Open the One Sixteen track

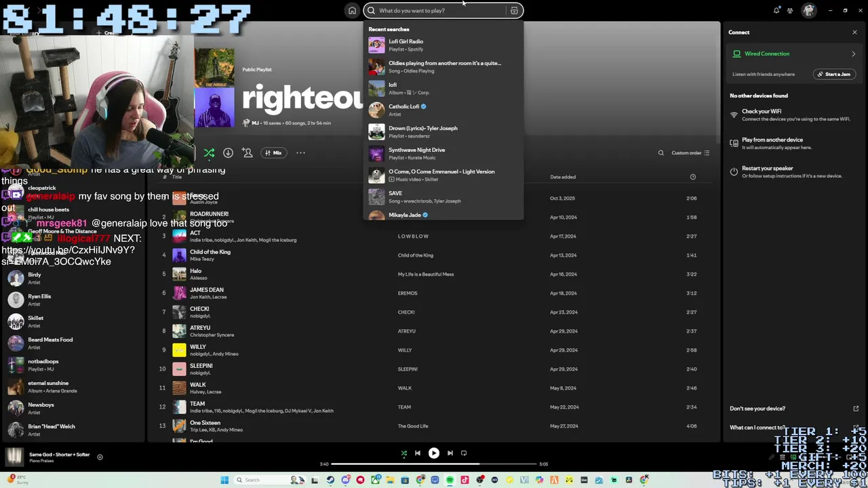(434, 426)
